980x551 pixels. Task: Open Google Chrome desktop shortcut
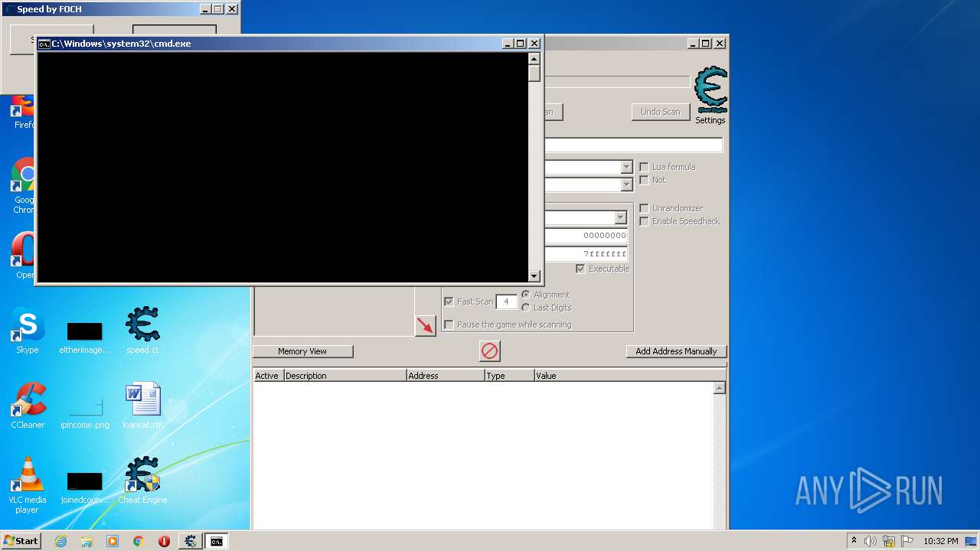[24, 186]
